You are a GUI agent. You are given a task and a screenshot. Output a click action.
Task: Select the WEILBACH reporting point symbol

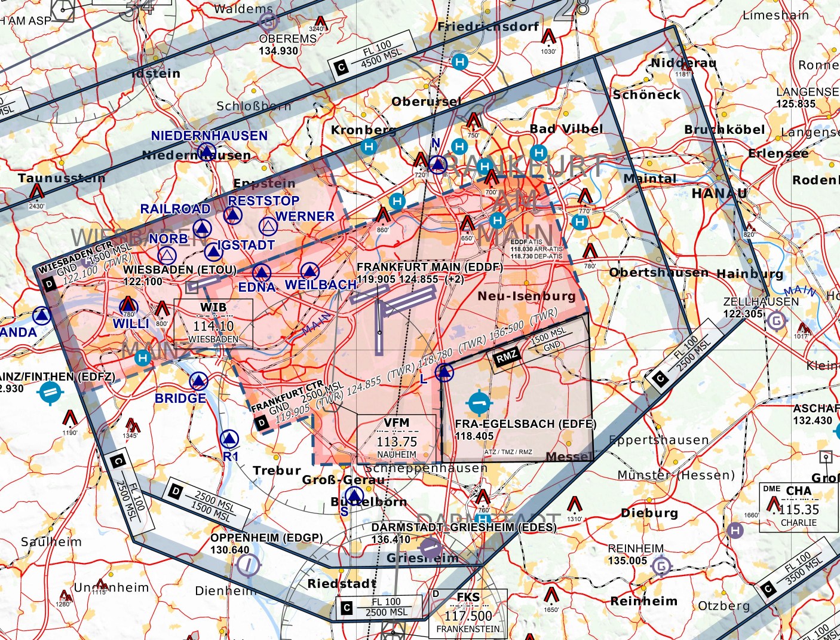[309, 271]
